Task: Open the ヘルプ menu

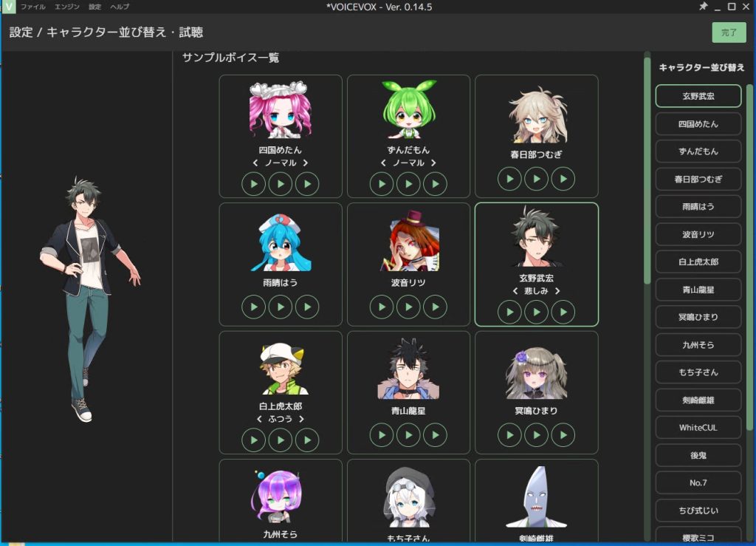Action: 120,7
